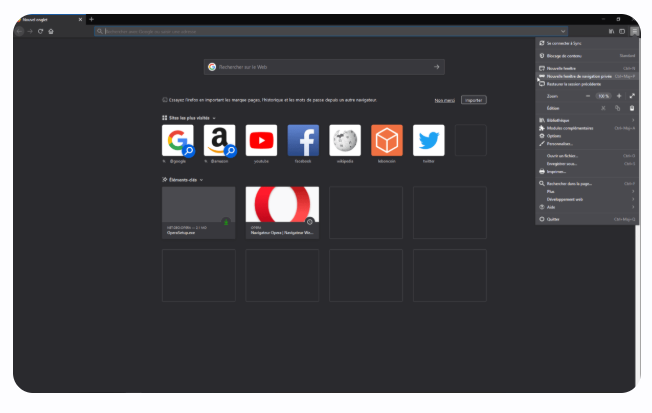Open Modules complémentaires
Viewport: 652px width, 413px height.
coord(587,128)
